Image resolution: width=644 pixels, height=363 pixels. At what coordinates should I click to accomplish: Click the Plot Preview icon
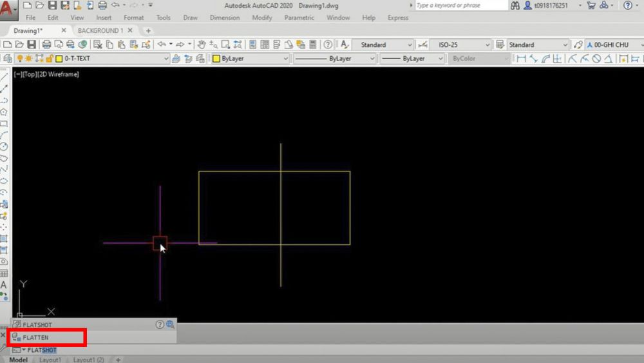coord(59,44)
